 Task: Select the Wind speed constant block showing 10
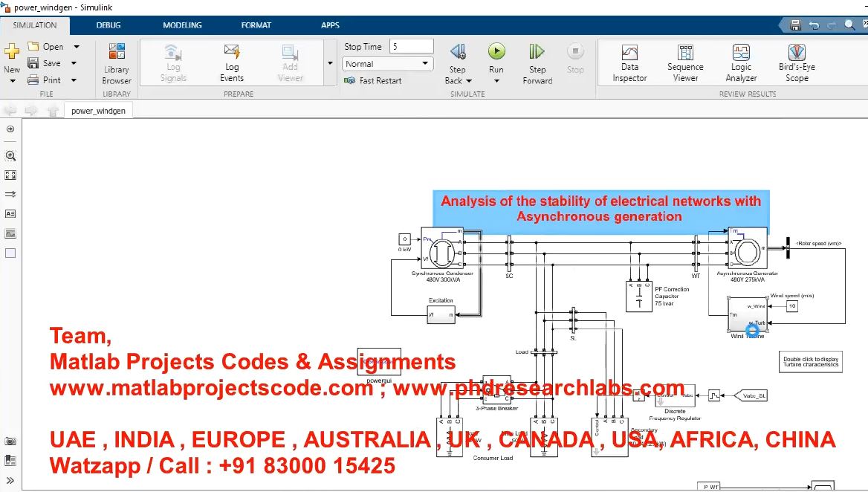[x=792, y=306]
